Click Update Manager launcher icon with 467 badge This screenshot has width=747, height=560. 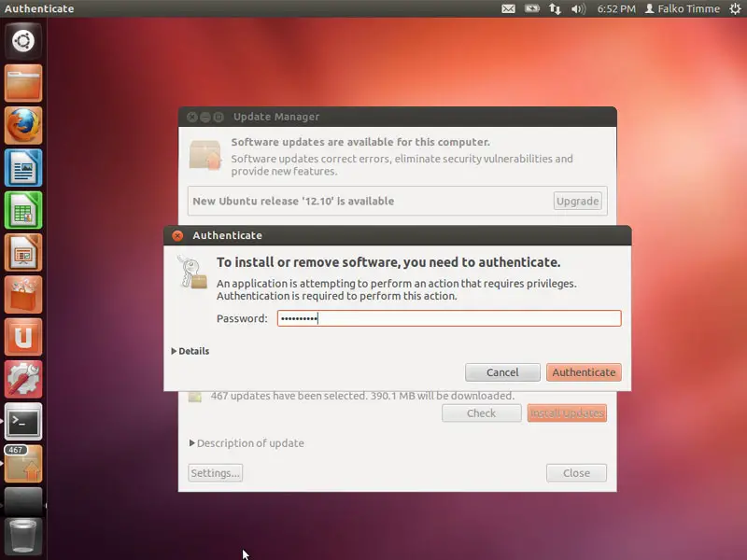tap(23, 464)
